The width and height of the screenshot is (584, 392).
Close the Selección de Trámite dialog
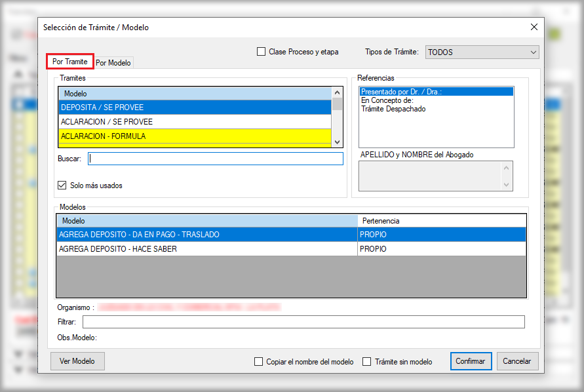click(x=534, y=28)
